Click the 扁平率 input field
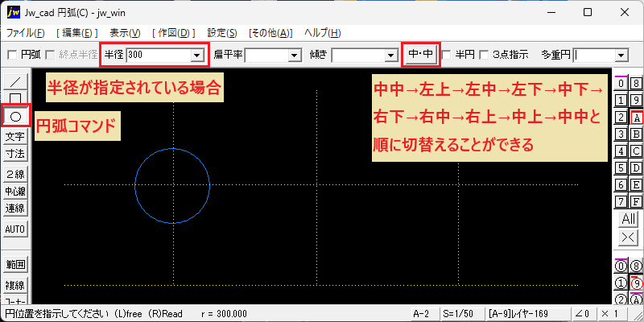Image resolution: width=644 pixels, height=322 pixels. click(x=266, y=55)
